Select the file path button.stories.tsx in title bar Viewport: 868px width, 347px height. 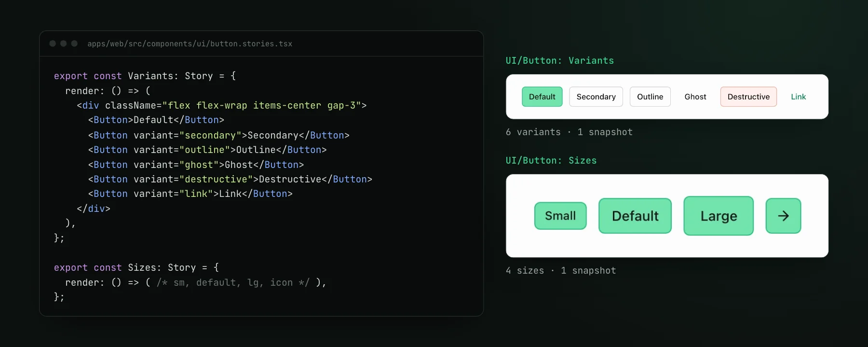coord(190,43)
